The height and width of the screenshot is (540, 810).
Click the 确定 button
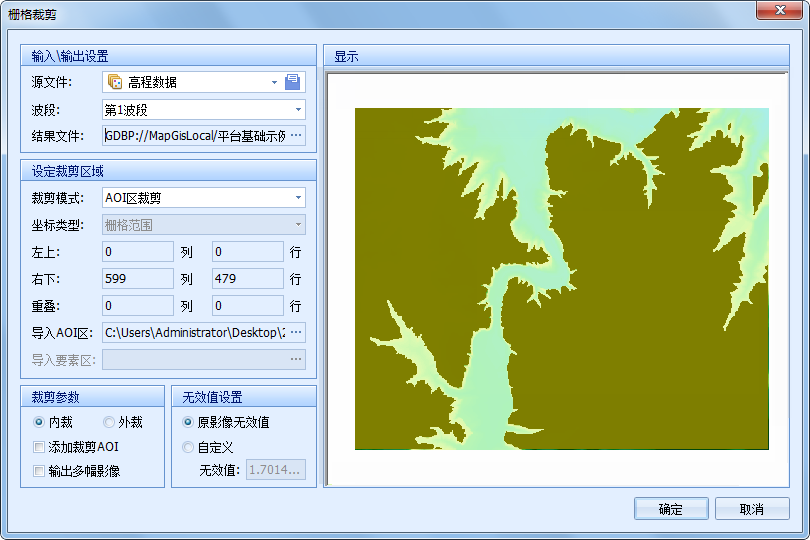(x=671, y=509)
